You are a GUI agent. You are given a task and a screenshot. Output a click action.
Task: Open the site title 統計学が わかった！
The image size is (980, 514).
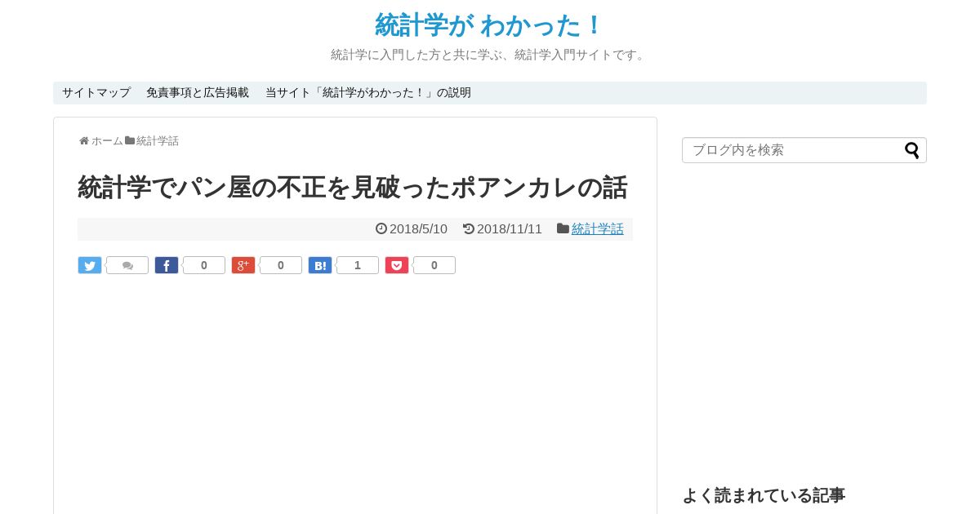(x=489, y=25)
